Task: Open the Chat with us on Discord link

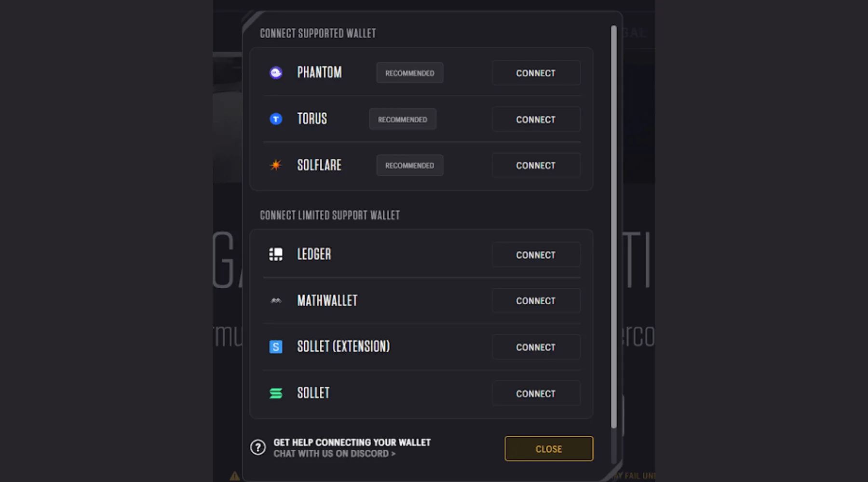Action: pos(334,454)
